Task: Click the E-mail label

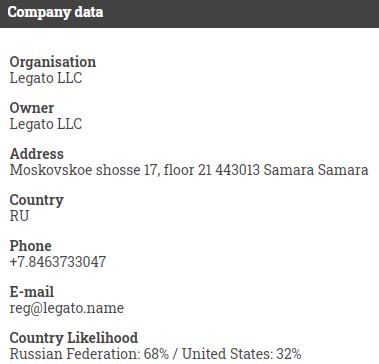Action: pyautogui.click(x=32, y=292)
